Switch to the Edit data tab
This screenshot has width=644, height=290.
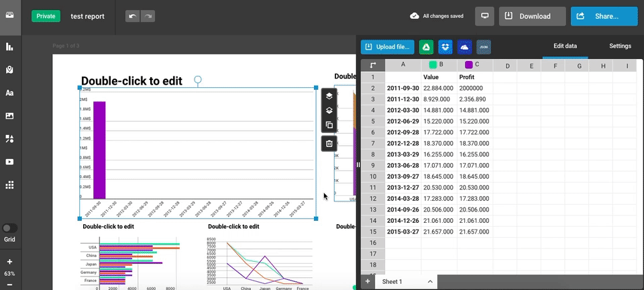point(565,46)
